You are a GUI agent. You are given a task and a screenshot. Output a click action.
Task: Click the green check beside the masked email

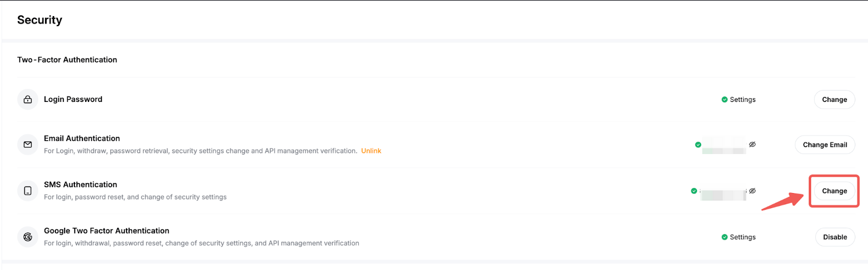tap(698, 145)
